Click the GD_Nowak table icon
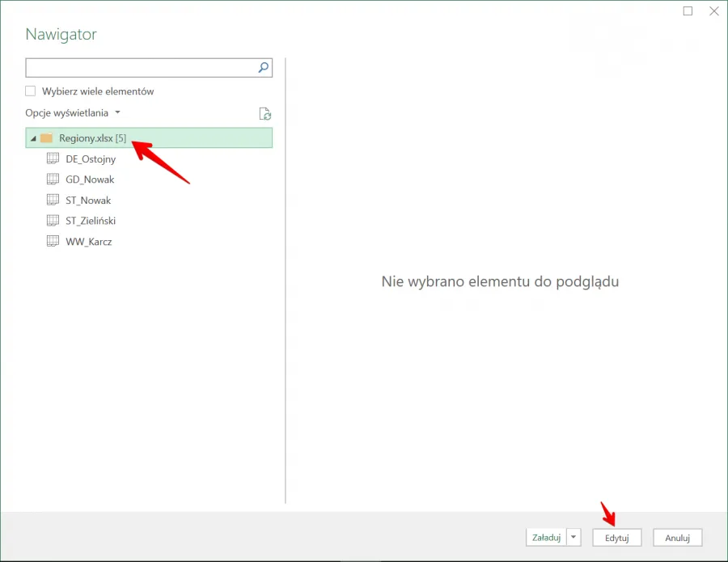This screenshot has width=728, height=562. 53,179
